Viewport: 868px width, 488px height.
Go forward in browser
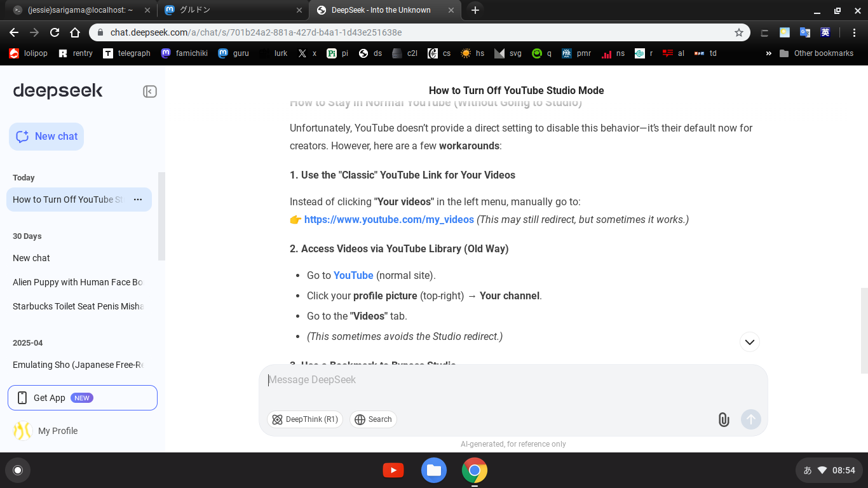pos(34,32)
